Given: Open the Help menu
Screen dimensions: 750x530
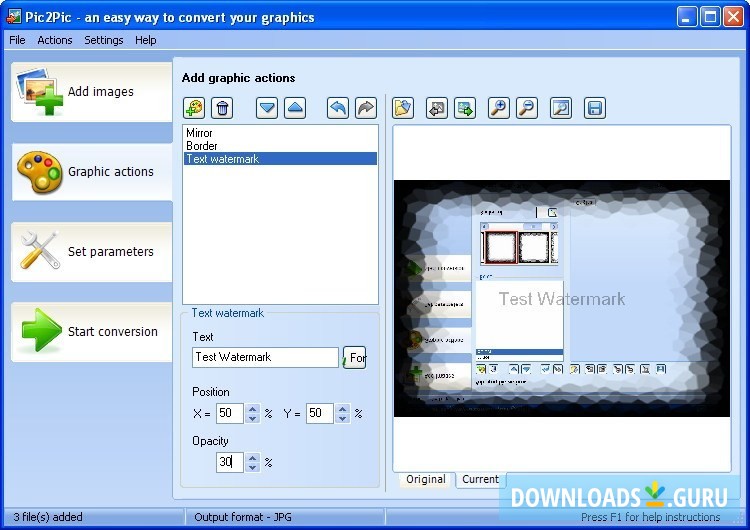Looking at the screenshot, I should 145,40.
